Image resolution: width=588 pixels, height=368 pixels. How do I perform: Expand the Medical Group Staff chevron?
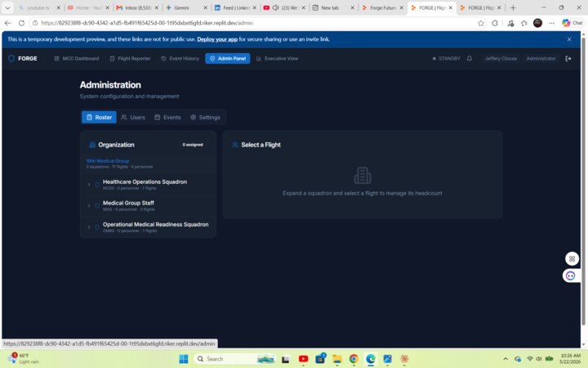tap(89, 206)
